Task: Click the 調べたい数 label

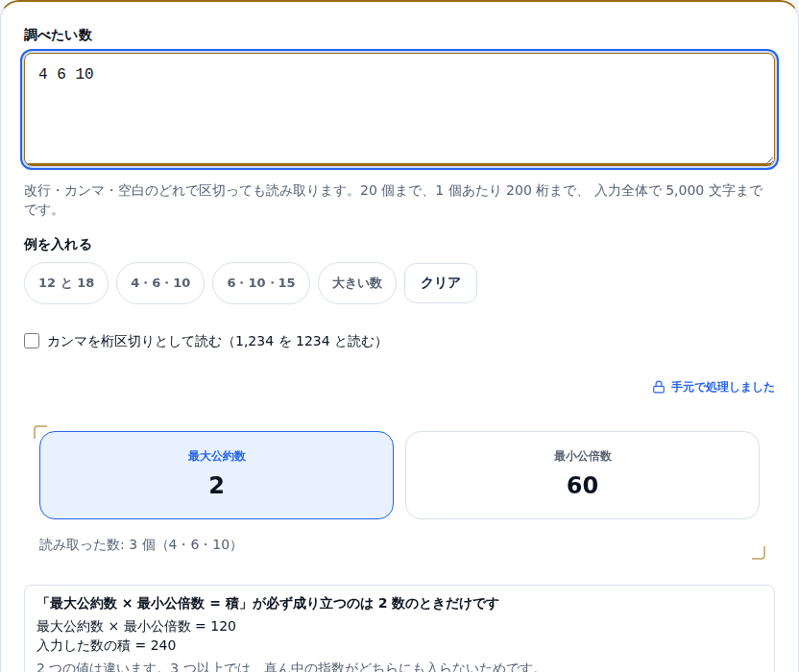Action: click(x=58, y=35)
